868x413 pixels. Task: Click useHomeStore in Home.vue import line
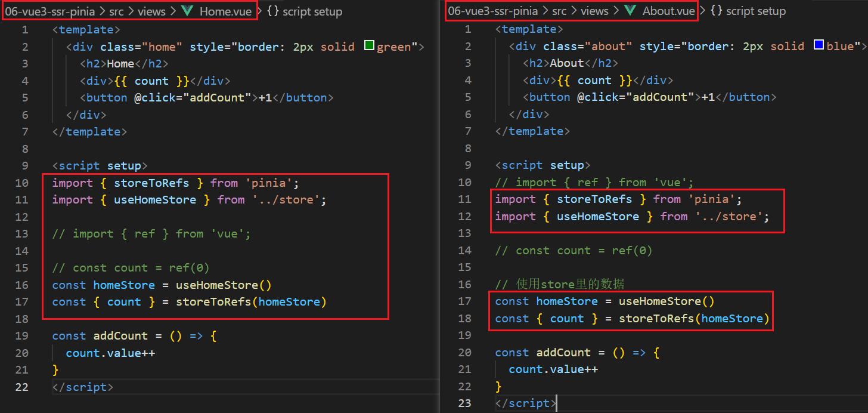[155, 200]
